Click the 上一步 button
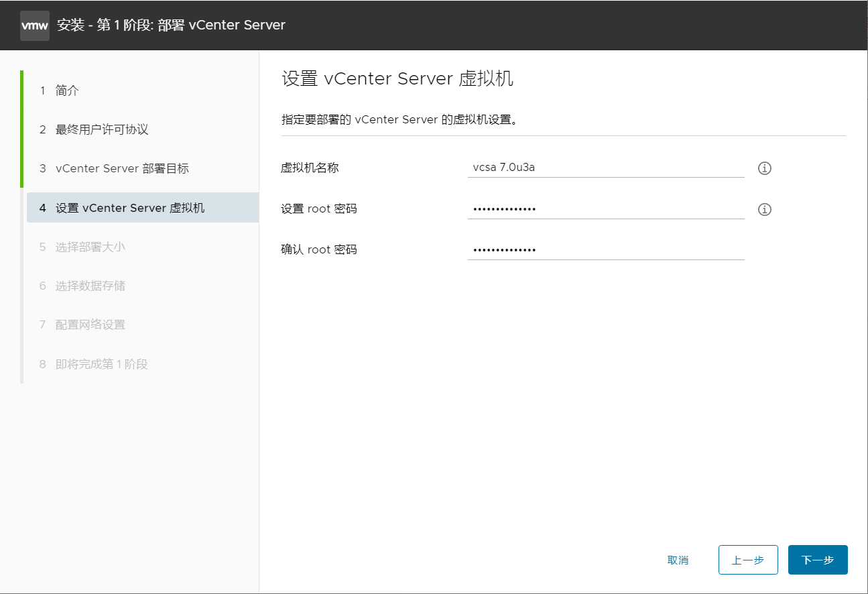This screenshot has width=868, height=594. 748,559
